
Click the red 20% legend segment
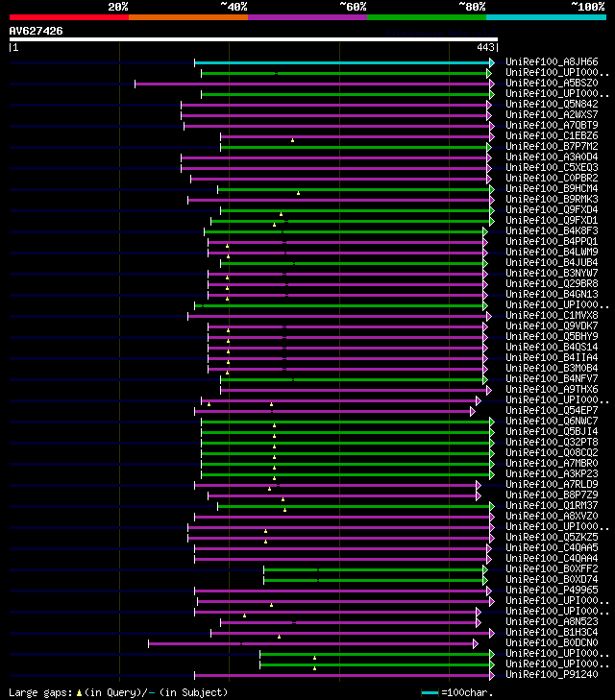click(x=69, y=17)
